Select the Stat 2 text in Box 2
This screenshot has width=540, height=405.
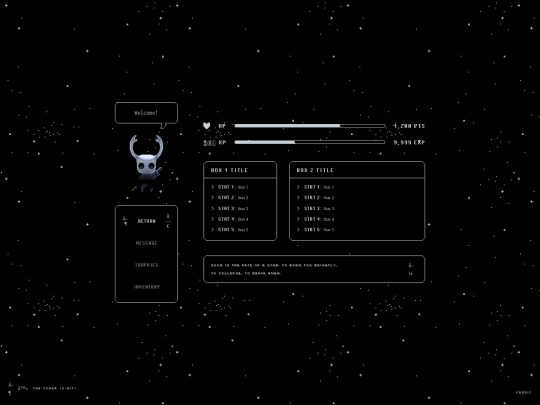point(319,198)
